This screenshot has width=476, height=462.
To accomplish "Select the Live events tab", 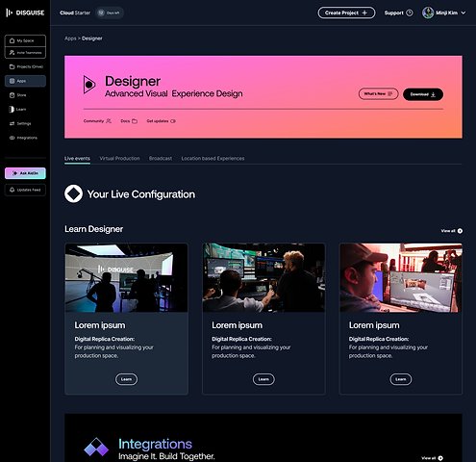I will click(77, 159).
